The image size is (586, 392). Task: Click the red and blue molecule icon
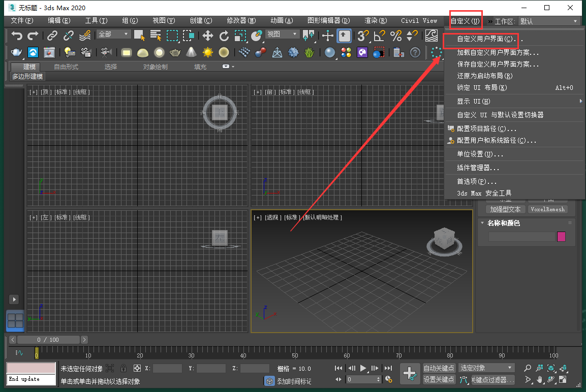(x=261, y=53)
